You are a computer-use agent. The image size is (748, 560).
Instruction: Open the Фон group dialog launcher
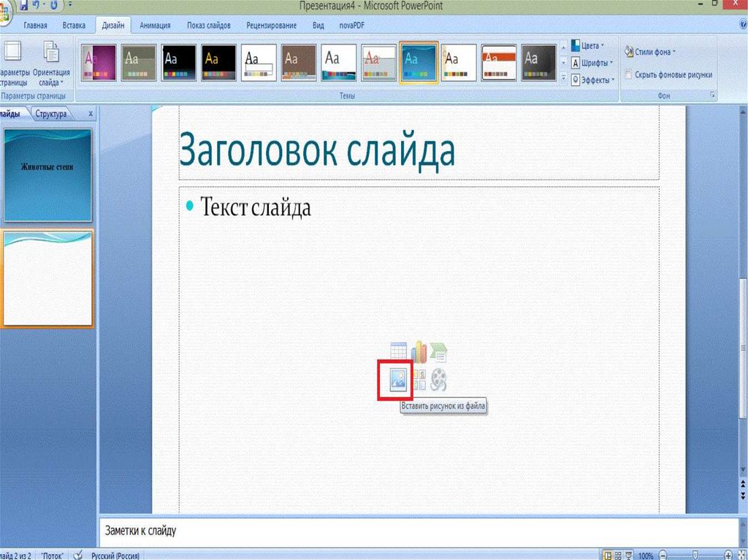pyautogui.click(x=713, y=96)
